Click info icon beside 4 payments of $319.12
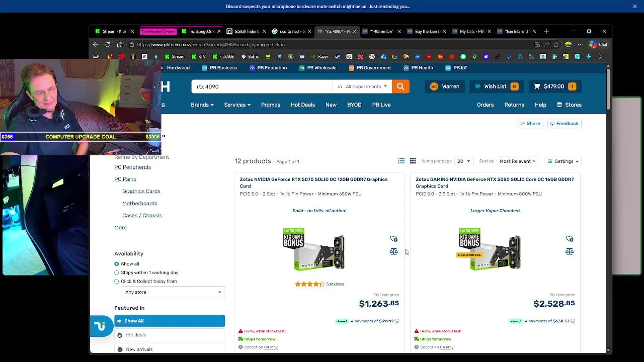Viewport: 644px width, 362px height. (x=397, y=321)
